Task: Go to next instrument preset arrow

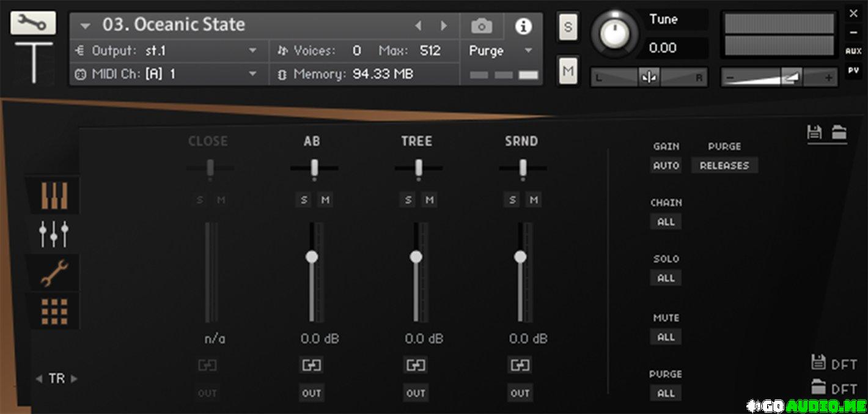Action: (444, 26)
